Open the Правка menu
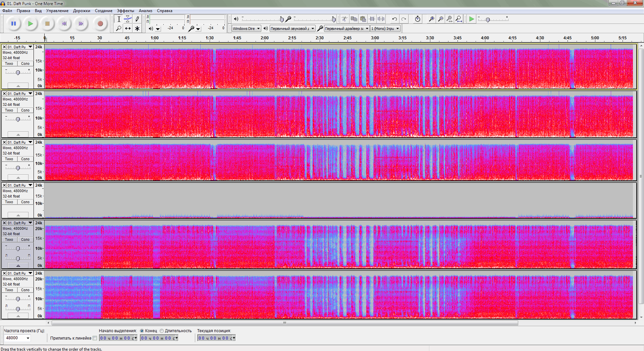 pyautogui.click(x=23, y=11)
